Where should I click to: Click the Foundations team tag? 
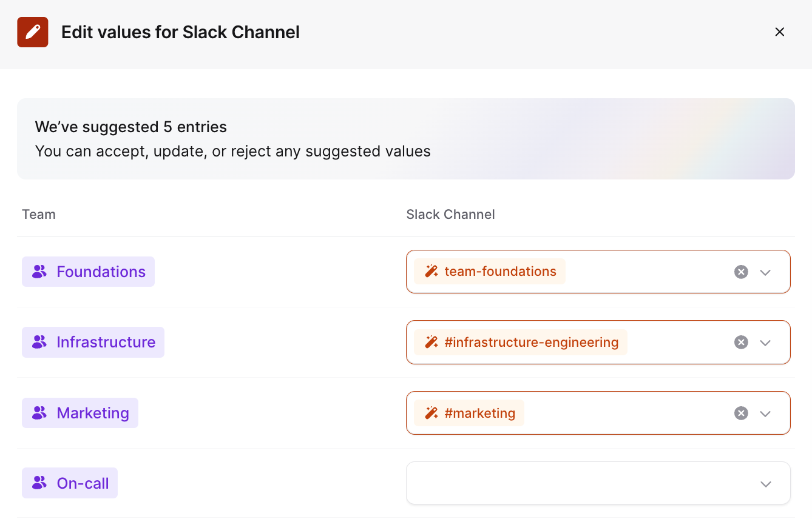(89, 272)
